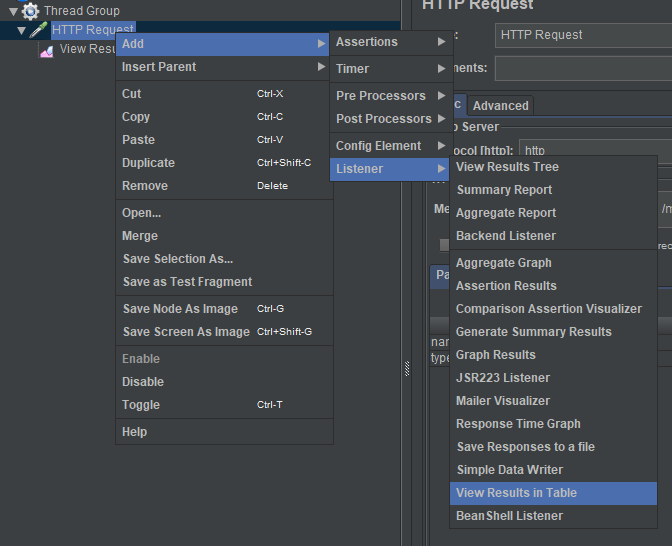Add a View Results Tree listener

553,167
